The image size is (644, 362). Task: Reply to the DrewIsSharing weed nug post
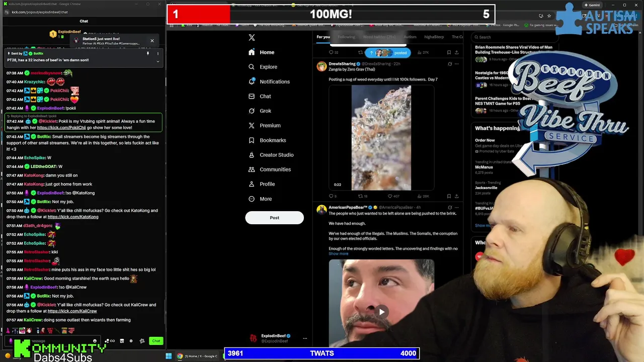[333, 196]
